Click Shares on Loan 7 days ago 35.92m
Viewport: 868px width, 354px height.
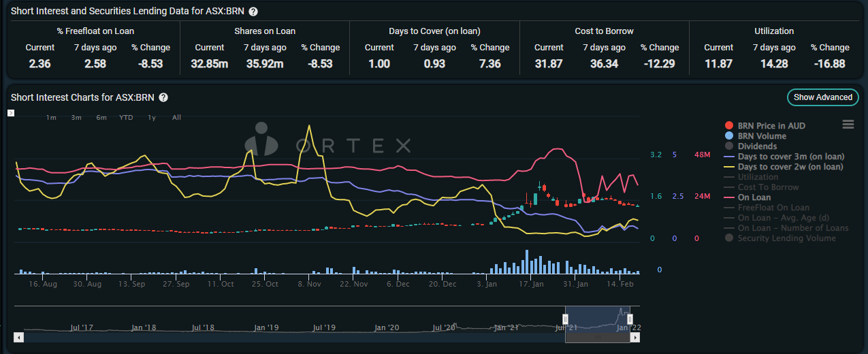pos(265,64)
